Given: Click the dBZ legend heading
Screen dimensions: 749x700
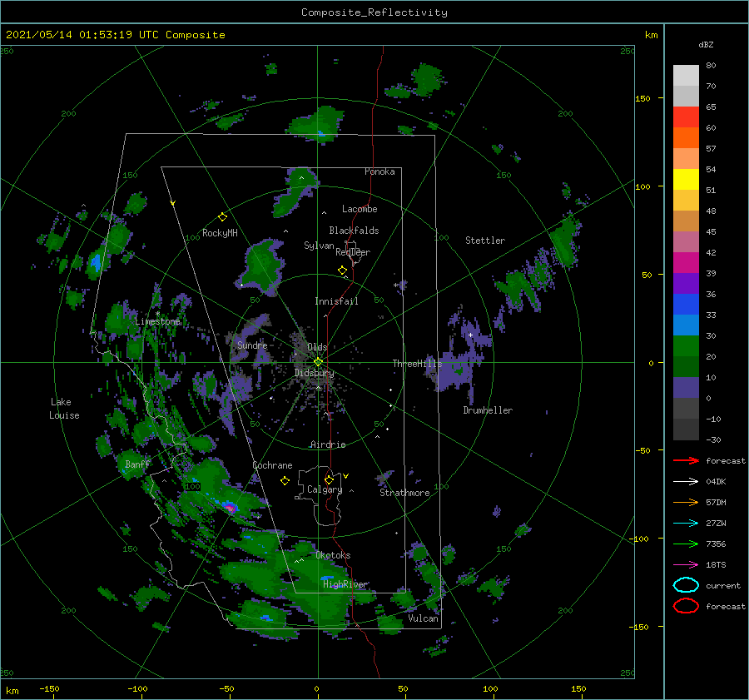Looking at the screenshot, I should coord(706,45).
